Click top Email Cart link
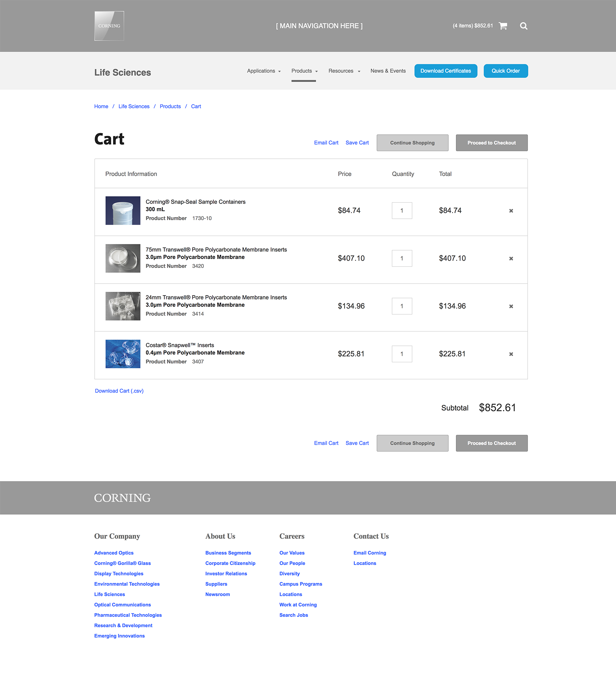This screenshot has width=616, height=679. [326, 143]
